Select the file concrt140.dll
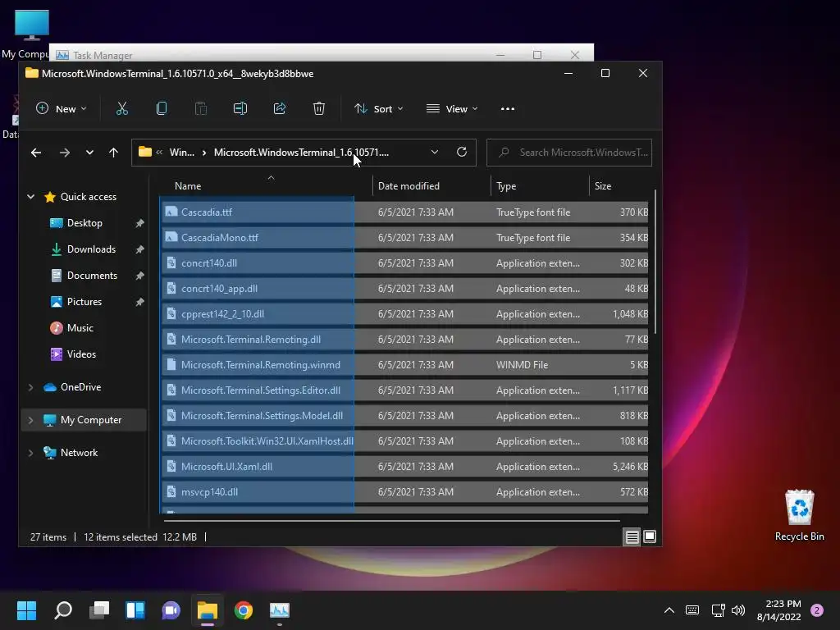Viewport: 840px width, 630px height. tap(404, 263)
